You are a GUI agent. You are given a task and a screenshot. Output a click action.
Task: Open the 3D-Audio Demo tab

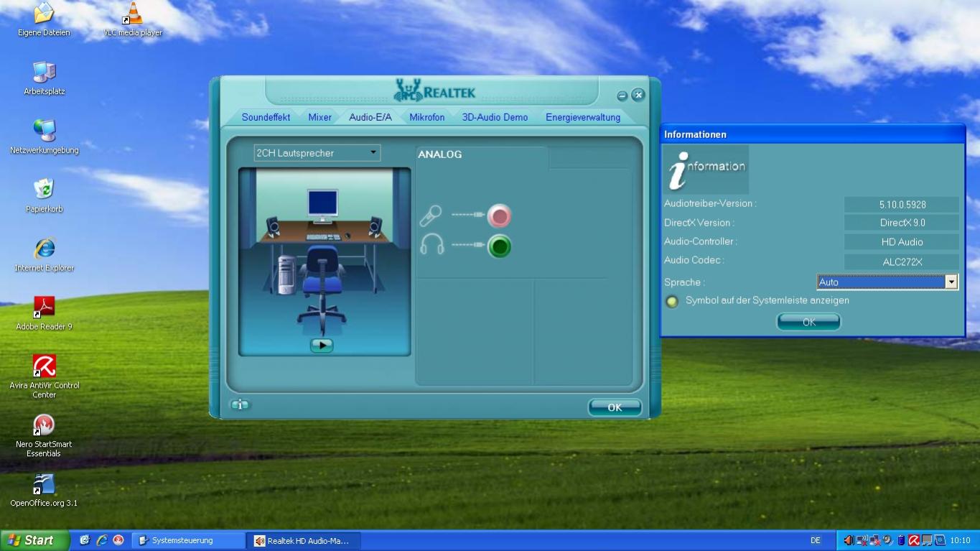pos(495,117)
